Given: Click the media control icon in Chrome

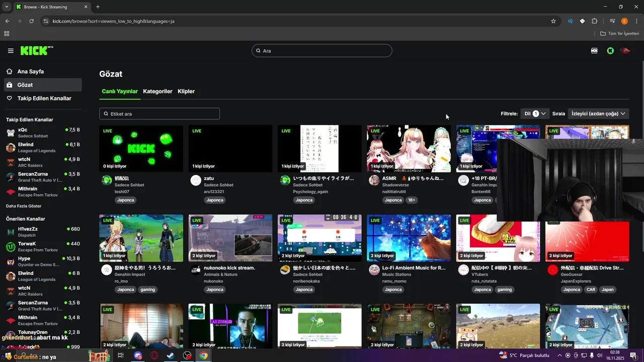Looking at the screenshot, I should coord(612,21).
